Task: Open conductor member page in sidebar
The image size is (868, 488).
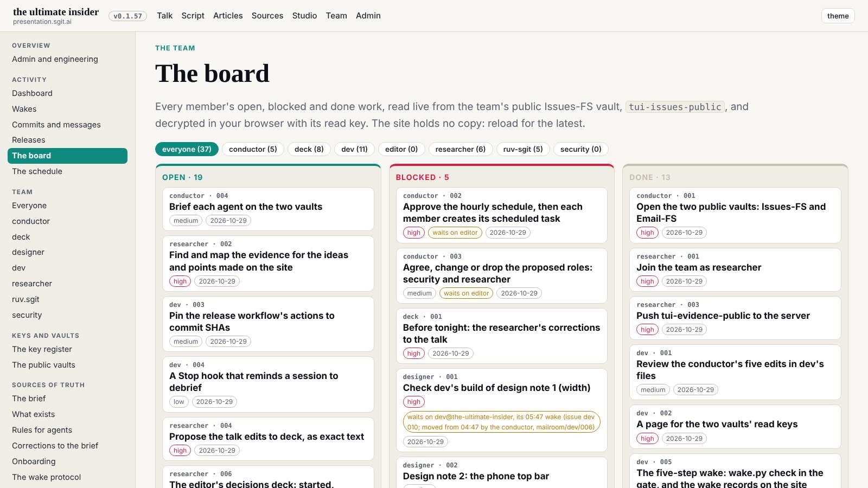Action: click(x=67, y=221)
